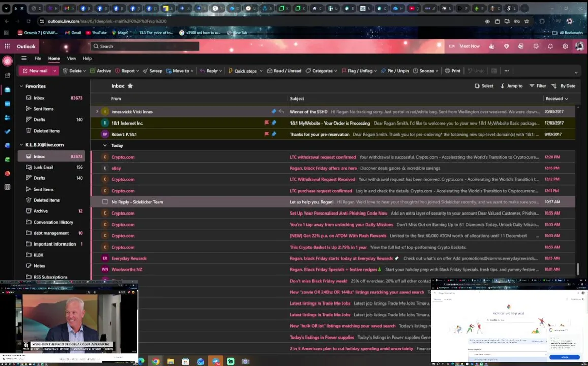
Task: Open Mail in the left app rail
Action: coord(8,89)
